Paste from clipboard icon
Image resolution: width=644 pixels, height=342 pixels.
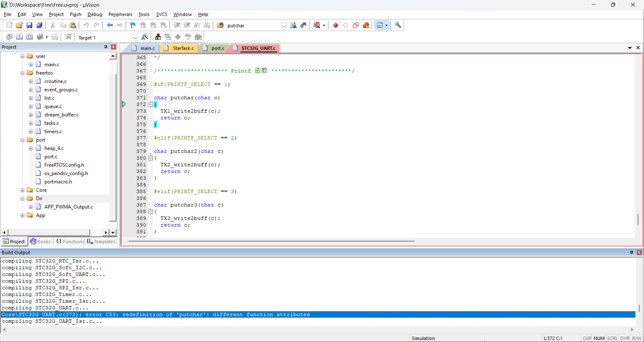pos(73,25)
